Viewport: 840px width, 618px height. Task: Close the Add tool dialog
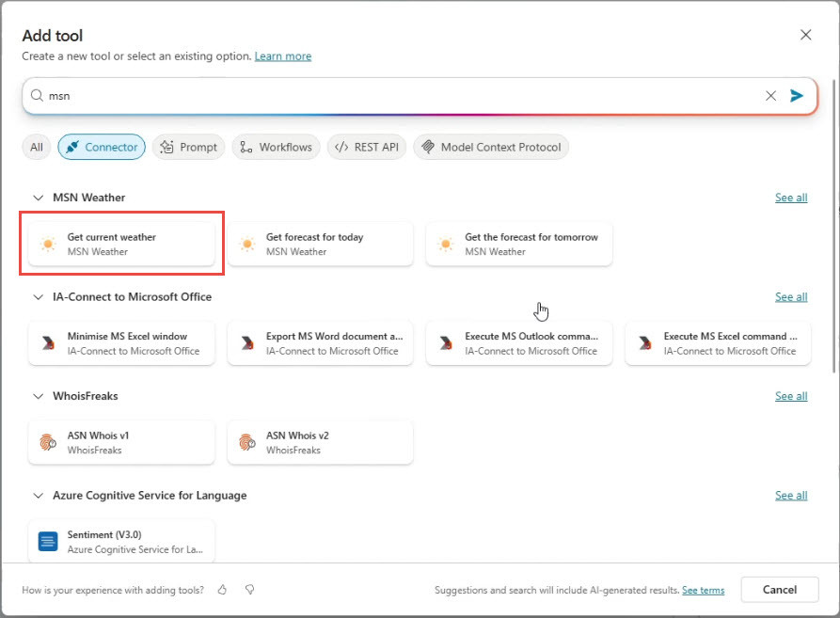[806, 35]
